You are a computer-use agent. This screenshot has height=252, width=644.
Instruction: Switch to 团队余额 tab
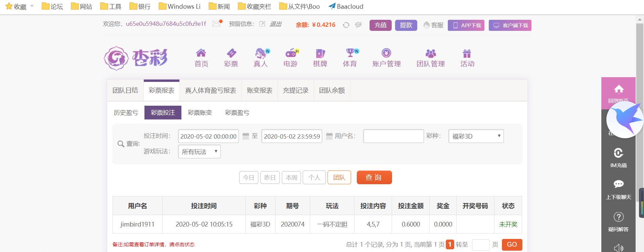[332, 90]
